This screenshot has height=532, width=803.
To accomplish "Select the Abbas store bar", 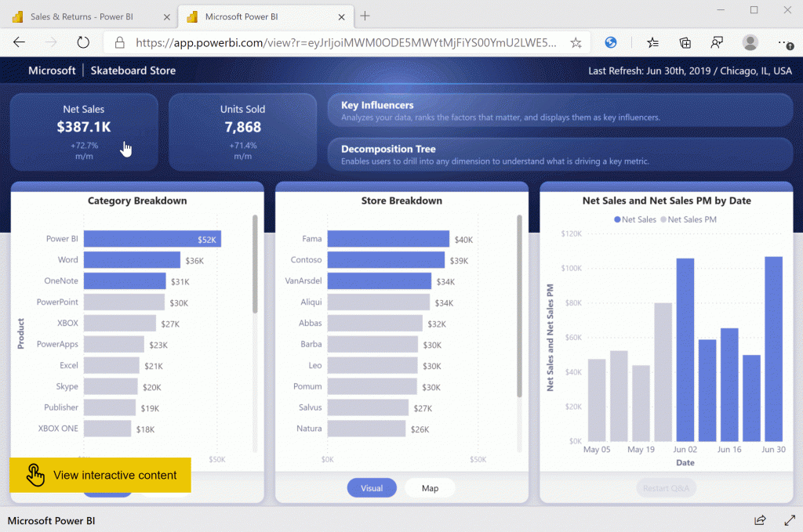I will pos(376,324).
